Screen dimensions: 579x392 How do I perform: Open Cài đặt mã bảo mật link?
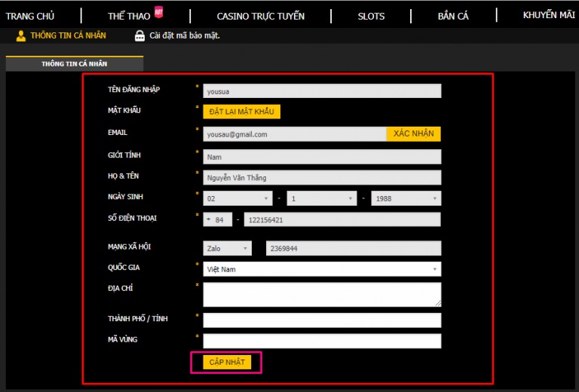click(x=185, y=35)
